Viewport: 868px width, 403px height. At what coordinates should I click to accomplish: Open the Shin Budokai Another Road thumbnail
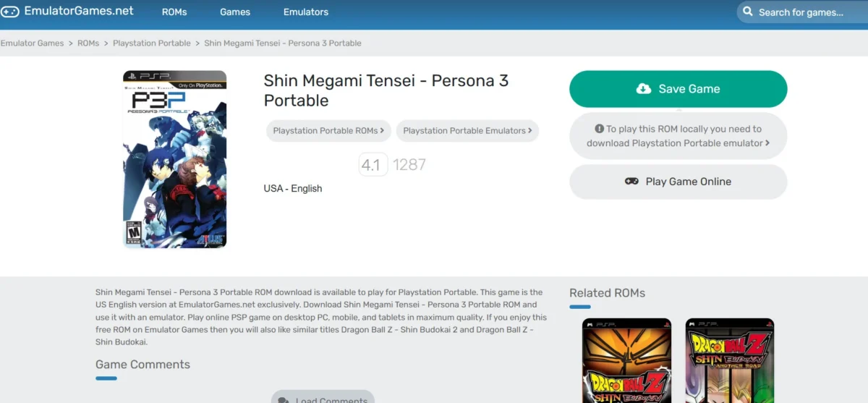click(730, 360)
